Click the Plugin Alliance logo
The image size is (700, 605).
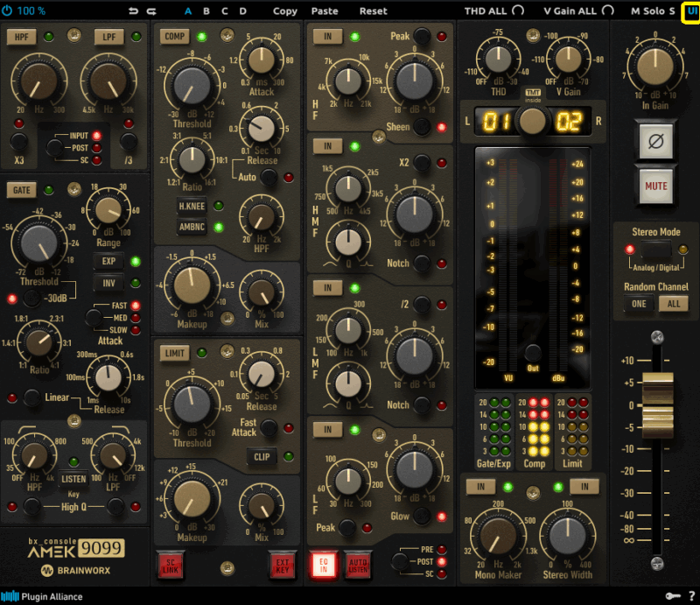42,596
